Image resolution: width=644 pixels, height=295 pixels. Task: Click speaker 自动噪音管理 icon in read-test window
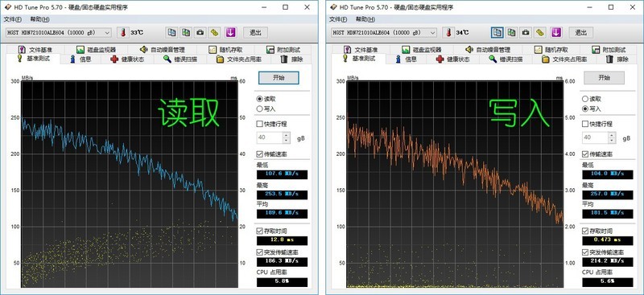[x=143, y=50]
